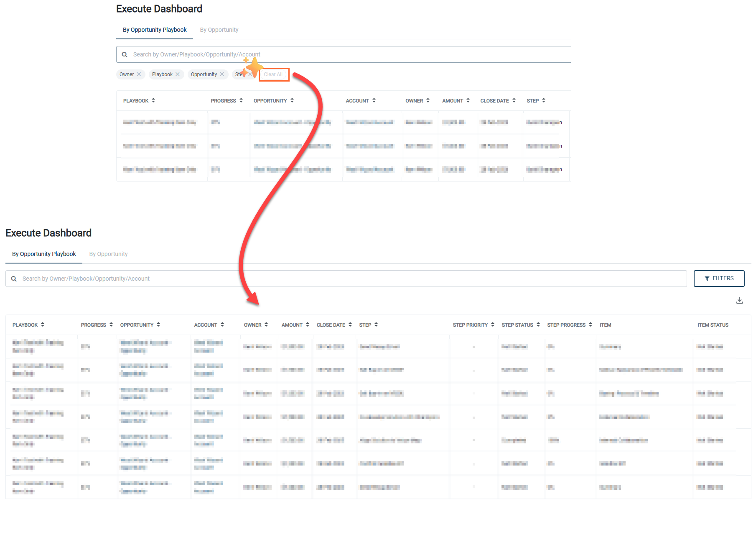Sort by Step in upper dashboard table
This screenshot has width=756, height=545.
click(x=544, y=100)
